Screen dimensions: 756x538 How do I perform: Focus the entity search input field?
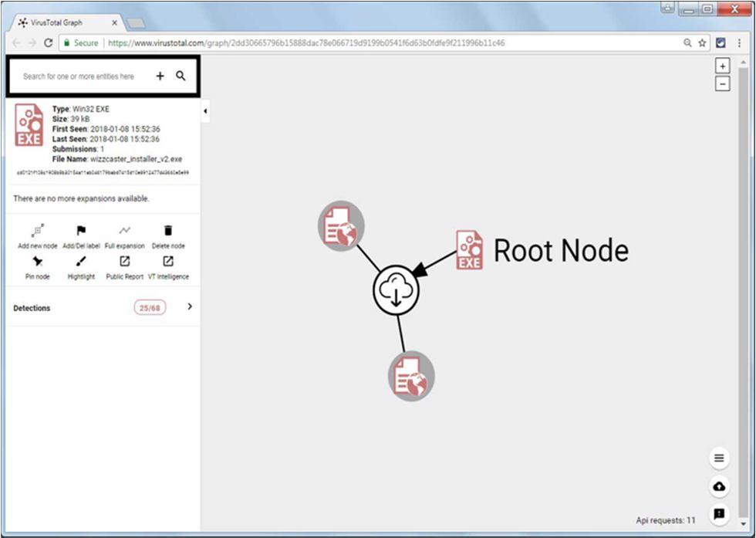pyautogui.click(x=79, y=76)
